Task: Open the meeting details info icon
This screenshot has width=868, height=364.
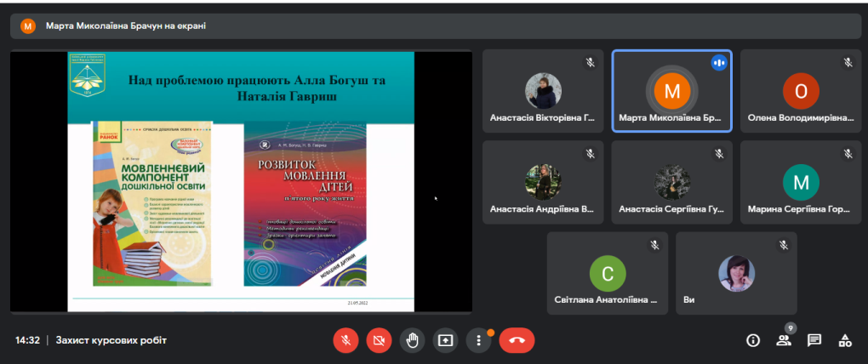Action: (752, 340)
